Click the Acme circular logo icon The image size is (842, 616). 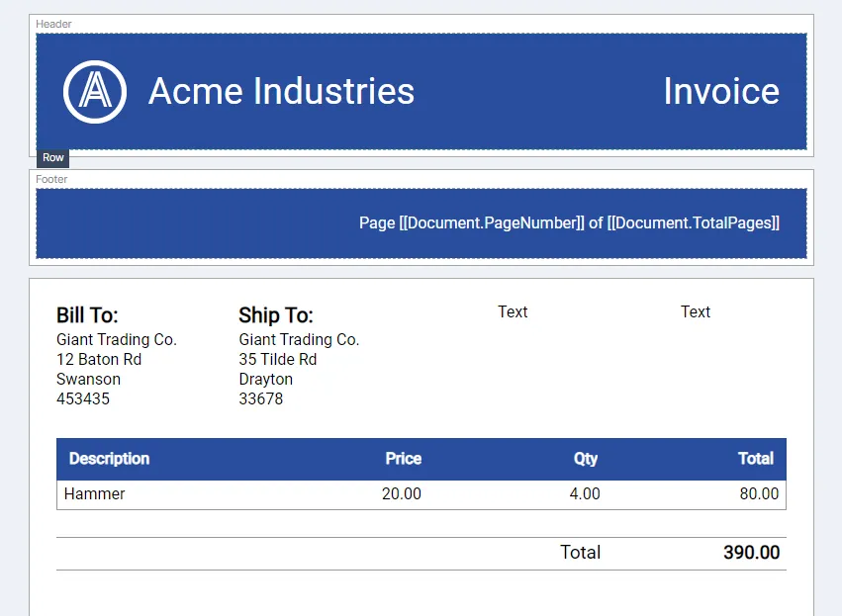95,91
